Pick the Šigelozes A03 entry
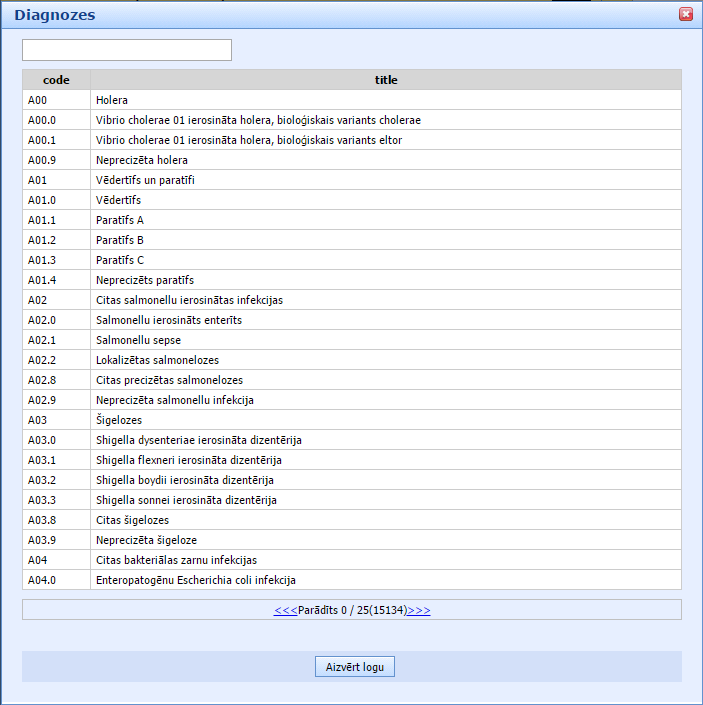 (x=119, y=420)
